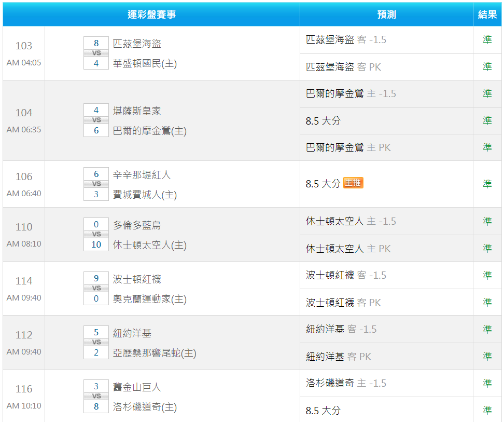Screen dimensions: 504x422
Task: Click score 6 beside 巴爾的摩金鶯(主)
Action: 96,130
